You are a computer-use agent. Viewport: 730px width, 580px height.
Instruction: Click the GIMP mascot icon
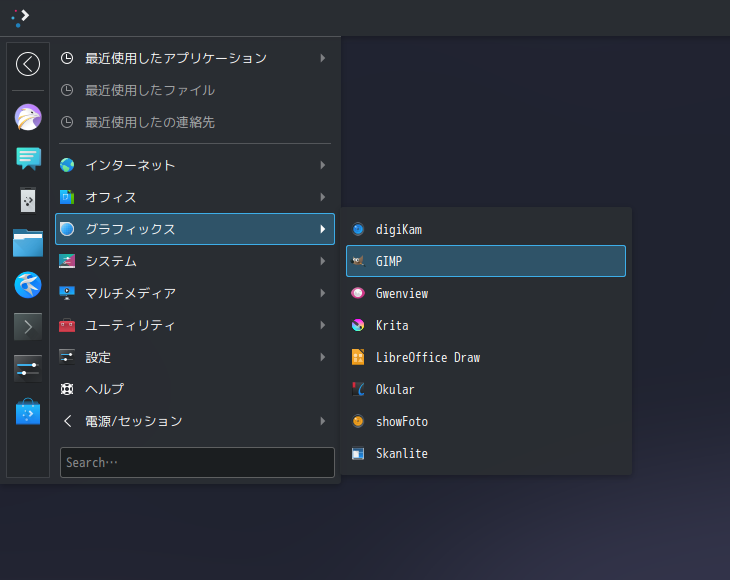(x=358, y=261)
